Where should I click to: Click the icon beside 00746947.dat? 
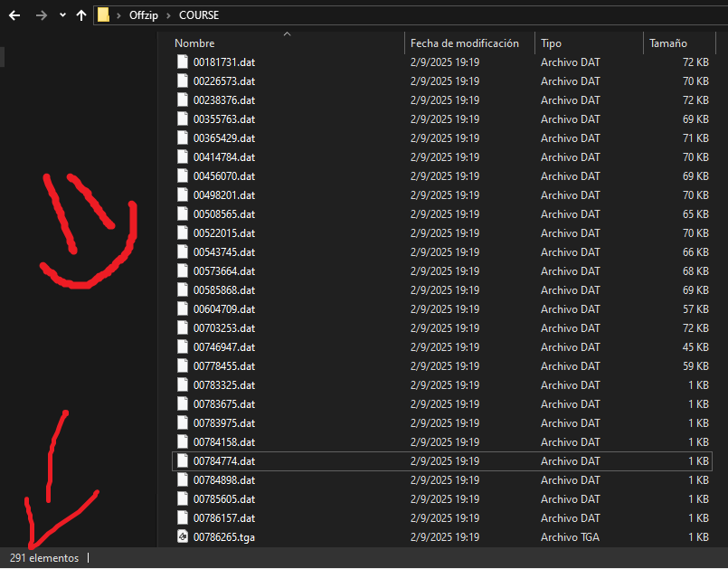click(x=183, y=347)
